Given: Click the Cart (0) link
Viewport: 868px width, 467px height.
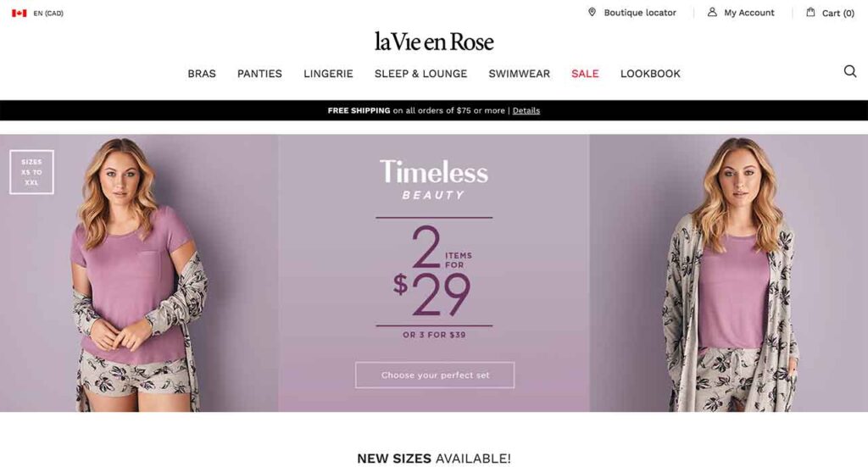Looking at the screenshot, I should pyautogui.click(x=838, y=14).
